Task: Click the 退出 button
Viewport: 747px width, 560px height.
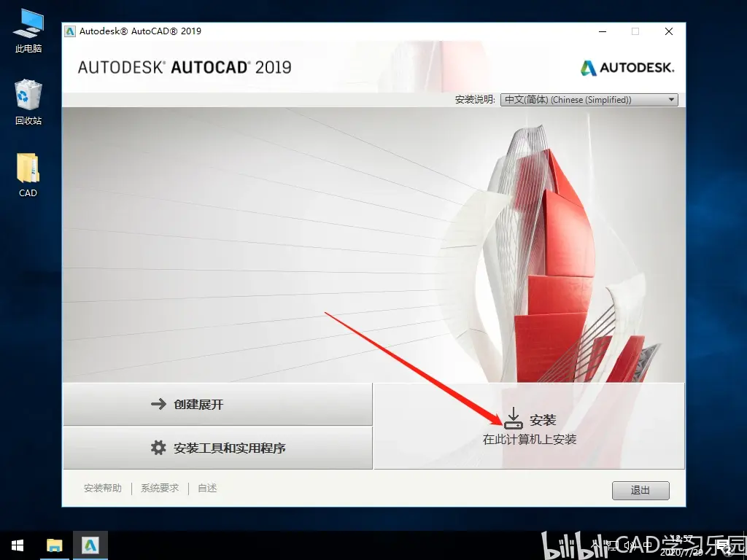Action: 640,491
